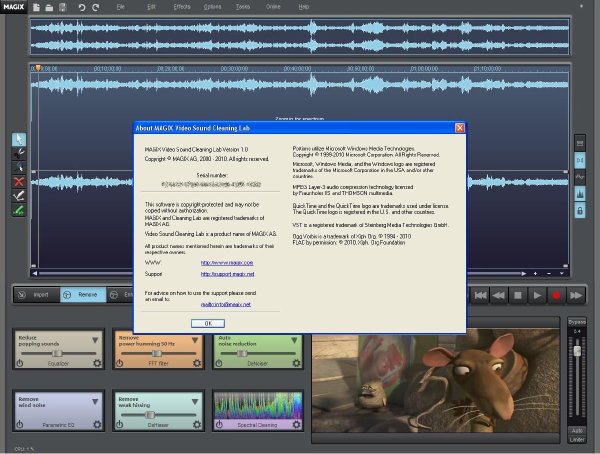Expand Remove weak hissing preset dropdown
Image resolution: width=600 pixels, height=454 pixels.
(x=195, y=402)
